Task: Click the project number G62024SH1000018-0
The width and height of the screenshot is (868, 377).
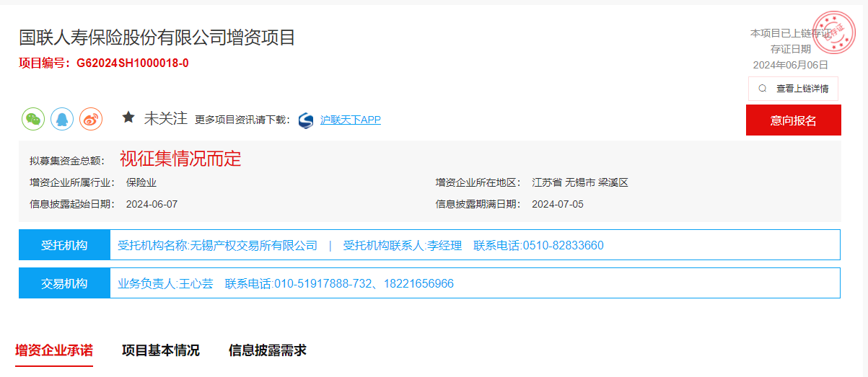Action: (x=133, y=63)
